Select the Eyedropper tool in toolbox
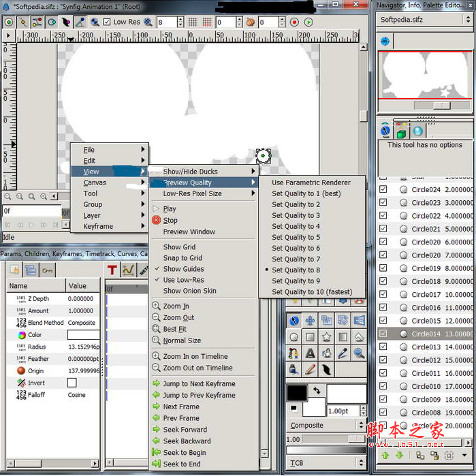This screenshot has height=476, width=476. pyautogui.click(x=343, y=353)
